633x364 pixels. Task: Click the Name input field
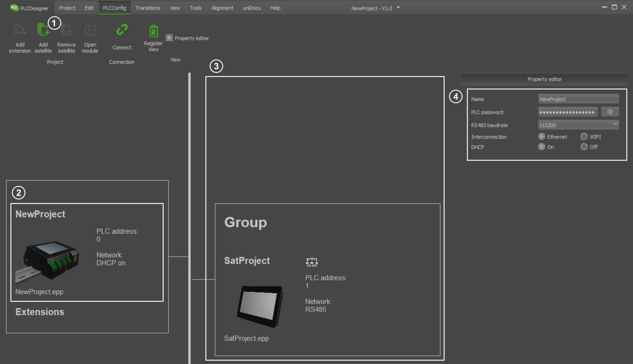pos(578,99)
